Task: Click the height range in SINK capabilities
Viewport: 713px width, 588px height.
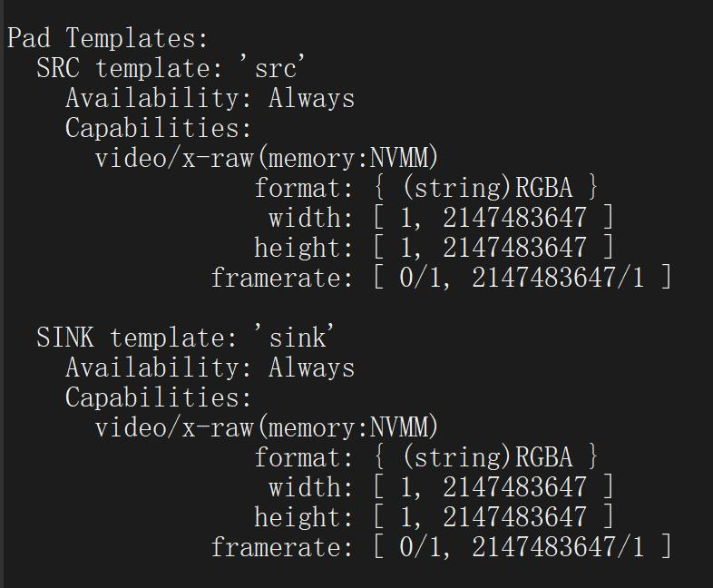Action: click(493, 518)
